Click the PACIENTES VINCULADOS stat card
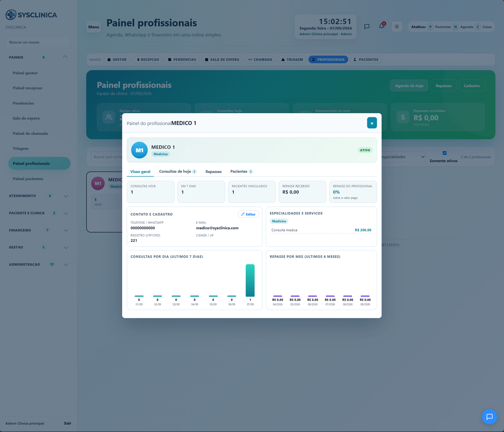The width and height of the screenshot is (504, 432). [252, 192]
